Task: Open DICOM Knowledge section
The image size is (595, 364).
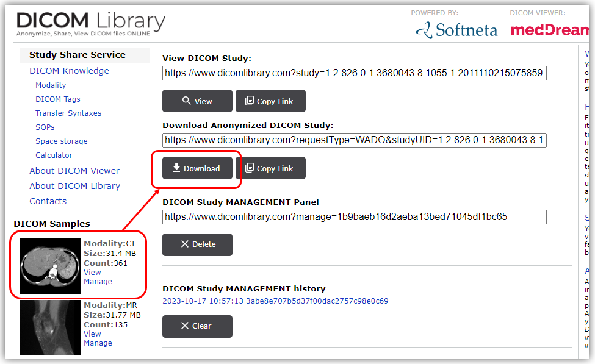Action: point(69,71)
